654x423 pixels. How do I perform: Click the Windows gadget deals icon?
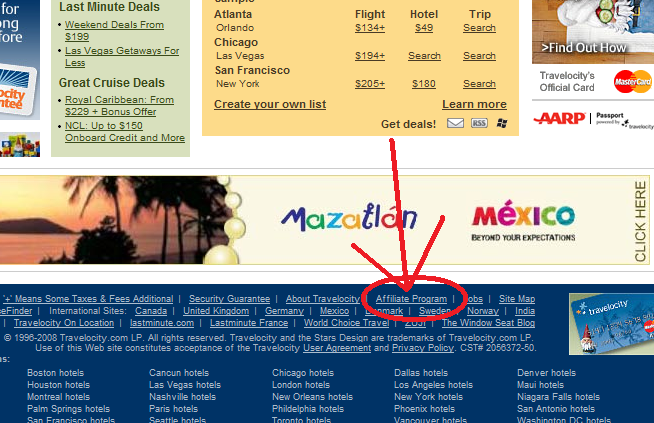click(502, 123)
